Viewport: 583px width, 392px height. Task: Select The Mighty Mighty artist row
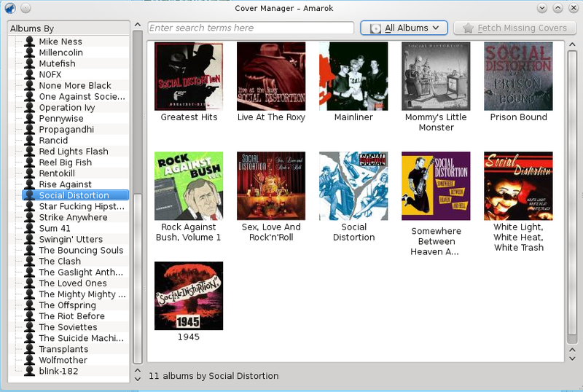point(76,294)
